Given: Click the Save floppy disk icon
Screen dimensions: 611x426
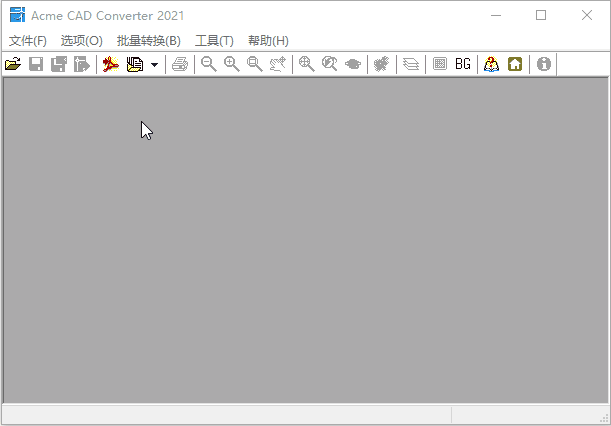Looking at the screenshot, I should [x=36, y=64].
